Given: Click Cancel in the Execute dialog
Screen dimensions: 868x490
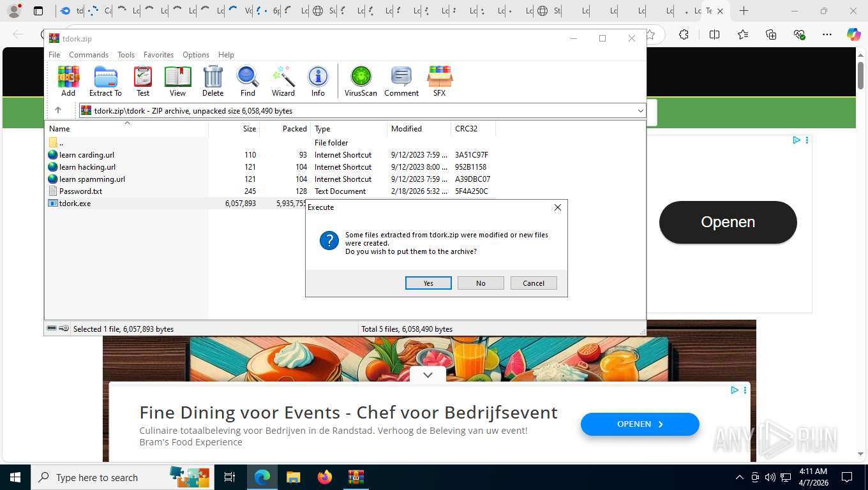Looking at the screenshot, I should pos(534,283).
